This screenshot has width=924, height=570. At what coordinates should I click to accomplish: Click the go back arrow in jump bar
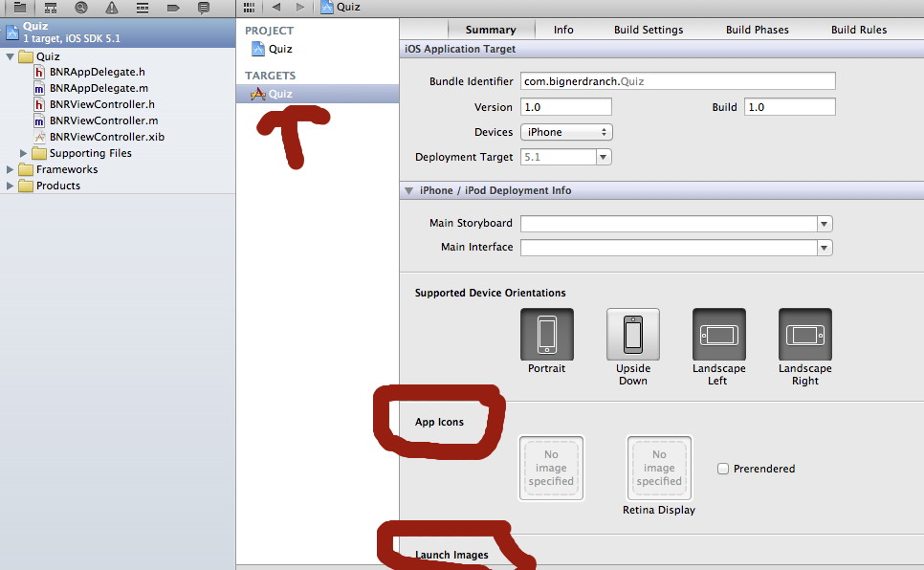(x=276, y=7)
